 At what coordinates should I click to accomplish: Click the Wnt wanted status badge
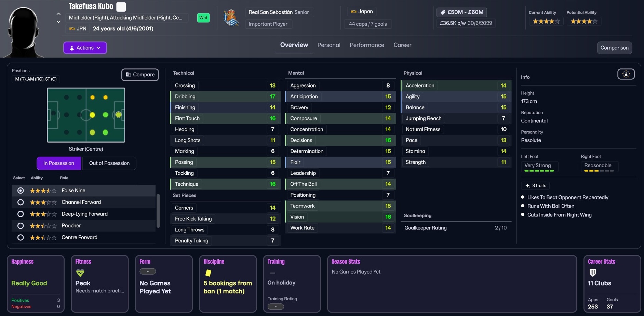pos(203,18)
